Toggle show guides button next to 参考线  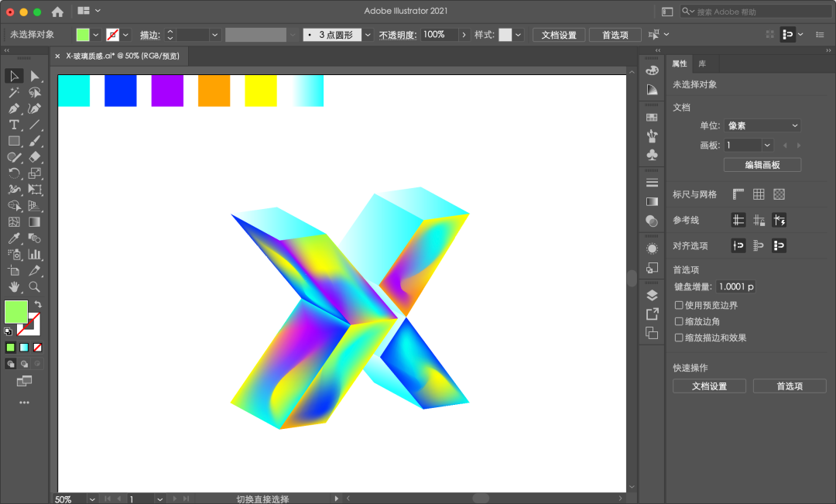click(x=738, y=220)
